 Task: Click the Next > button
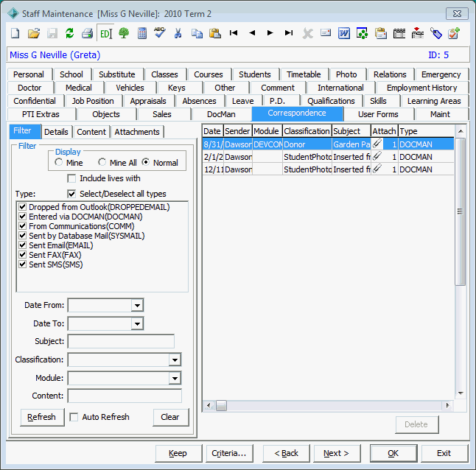[x=336, y=453]
